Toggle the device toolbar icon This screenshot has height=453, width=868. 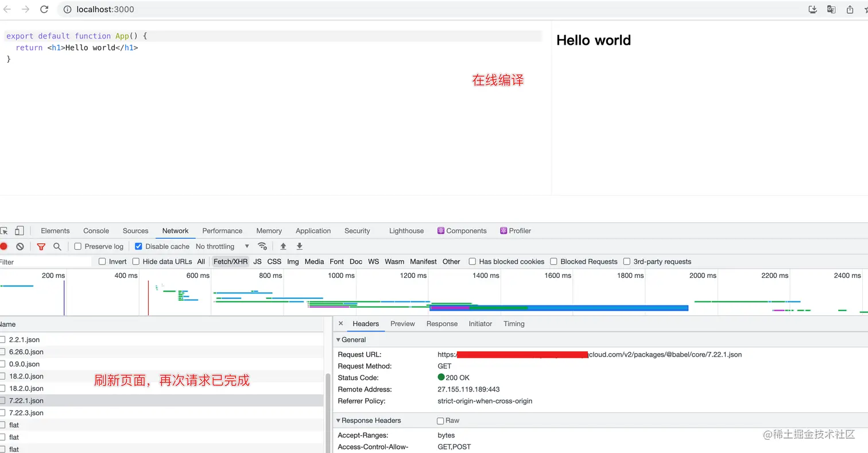pyautogui.click(x=19, y=230)
